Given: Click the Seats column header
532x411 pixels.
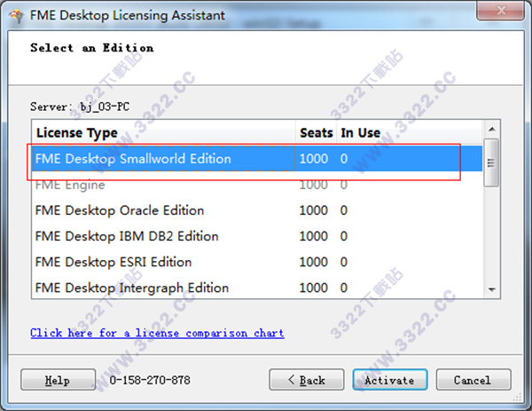Looking at the screenshot, I should (316, 132).
